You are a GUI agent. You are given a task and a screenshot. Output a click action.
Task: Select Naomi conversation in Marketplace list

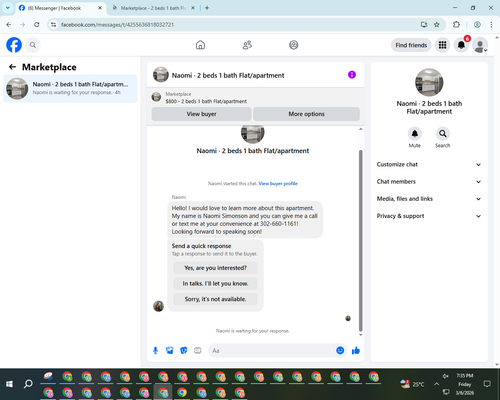pyautogui.click(x=70, y=88)
